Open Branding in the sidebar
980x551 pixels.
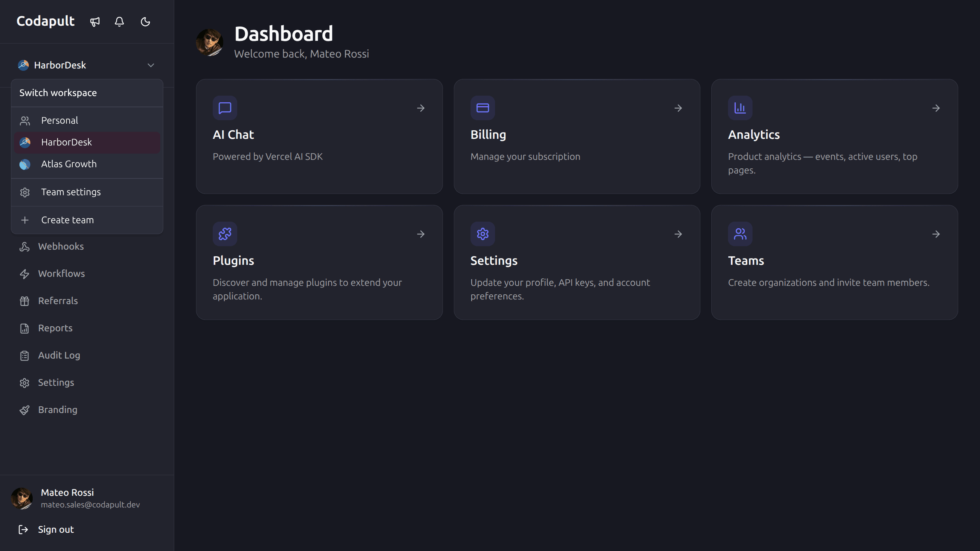[87, 410]
